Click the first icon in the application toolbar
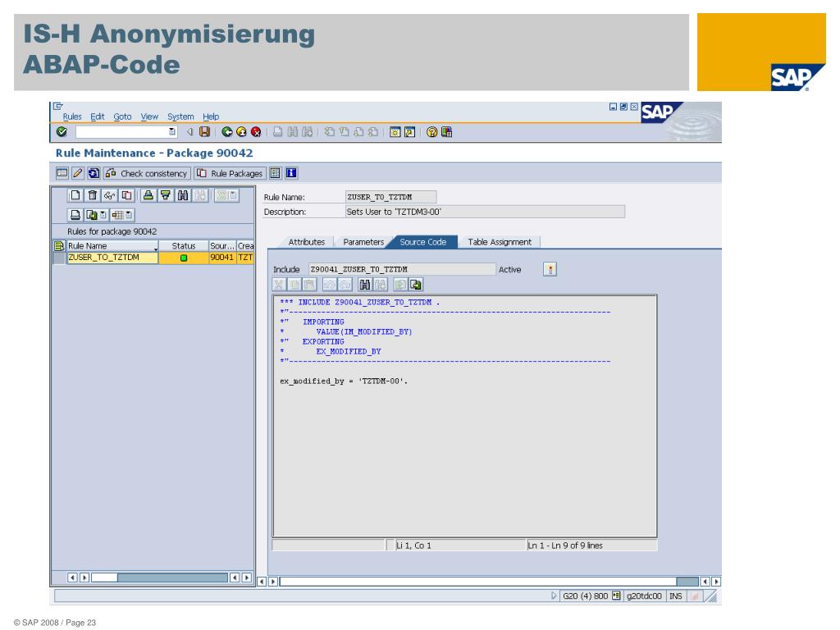This screenshot has height=630, width=840. tap(62, 173)
